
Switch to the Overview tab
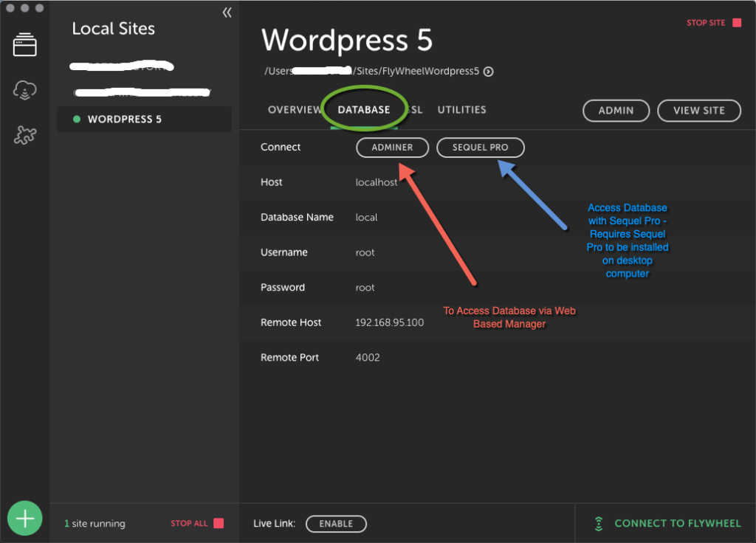(294, 110)
